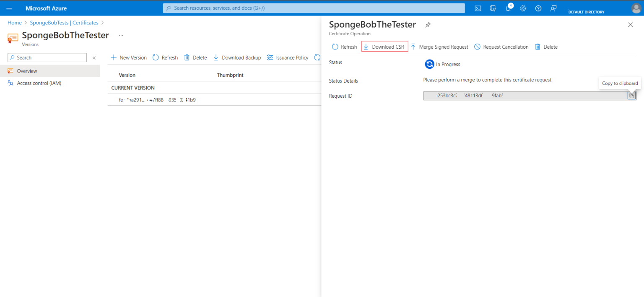
Task: Pin the SpongeBobTheTester operation panel
Action: tap(428, 25)
